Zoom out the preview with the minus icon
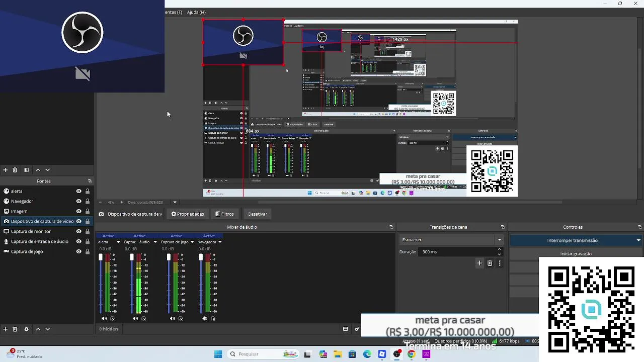The width and height of the screenshot is (644, 362). click(100, 202)
